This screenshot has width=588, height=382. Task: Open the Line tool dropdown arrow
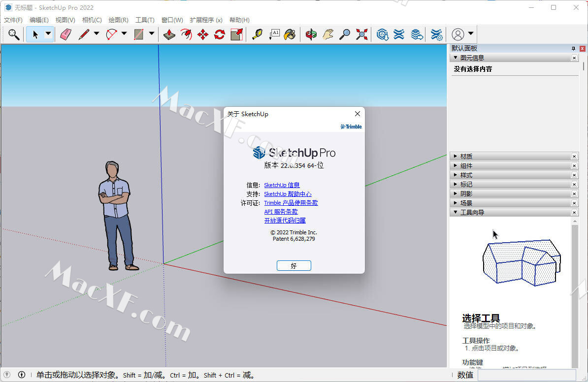(x=97, y=34)
